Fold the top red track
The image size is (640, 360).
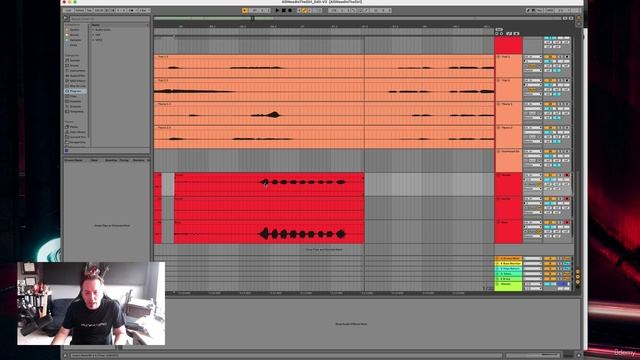498,175
